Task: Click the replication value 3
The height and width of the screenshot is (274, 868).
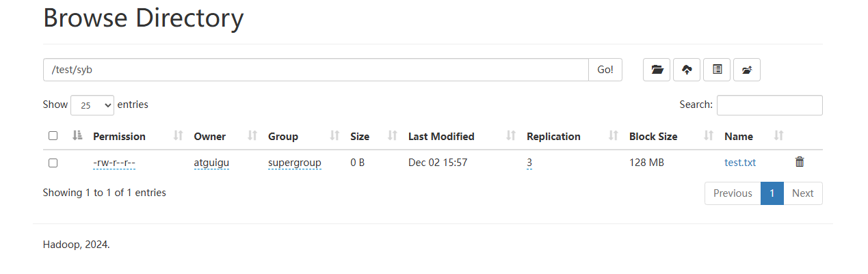Action: [529, 163]
